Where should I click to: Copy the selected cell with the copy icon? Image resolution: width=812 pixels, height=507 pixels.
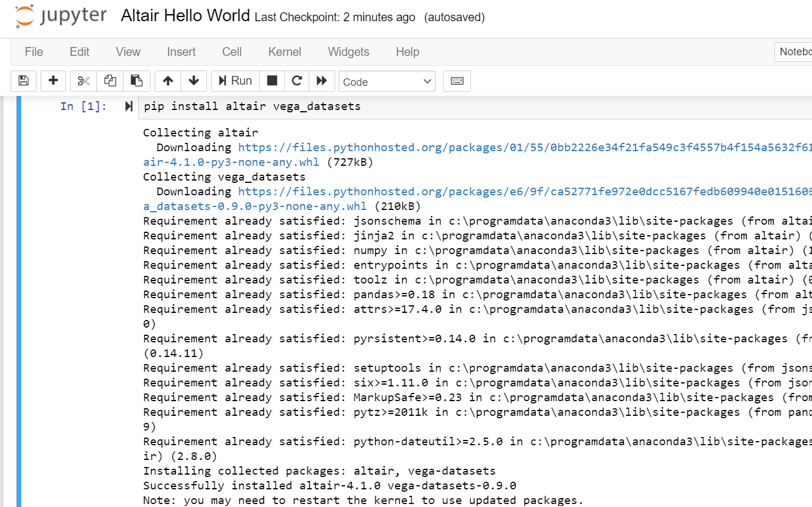pyautogui.click(x=110, y=81)
